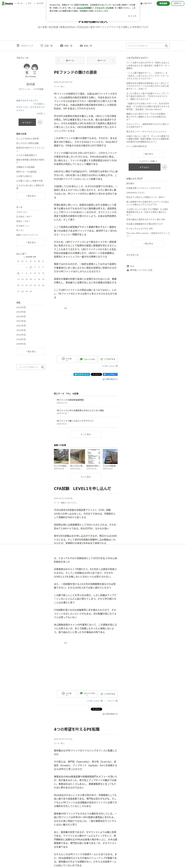
Task: Close the cookie notice with とじる
Action: (x=132, y=16)
